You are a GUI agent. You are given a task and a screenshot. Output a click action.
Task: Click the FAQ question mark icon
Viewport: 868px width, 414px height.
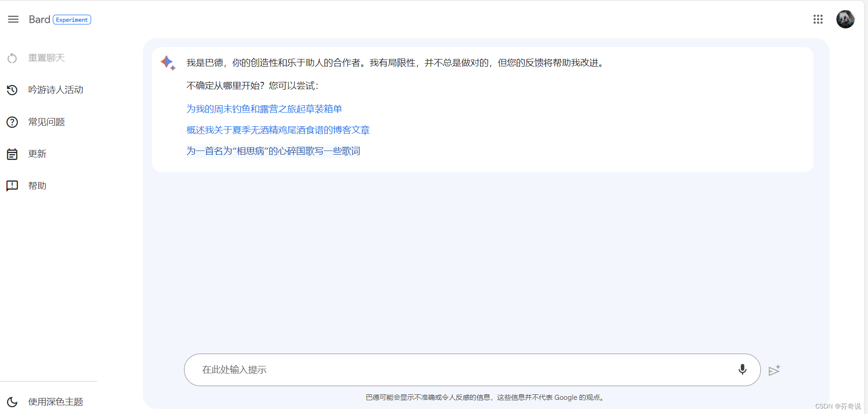click(x=12, y=122)
